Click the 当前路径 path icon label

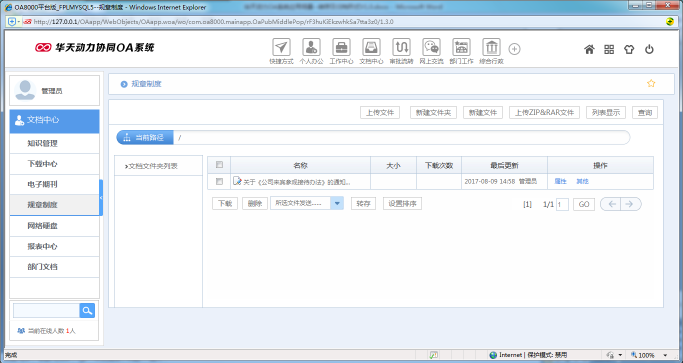pyautogui.click(x=145, y=138)
